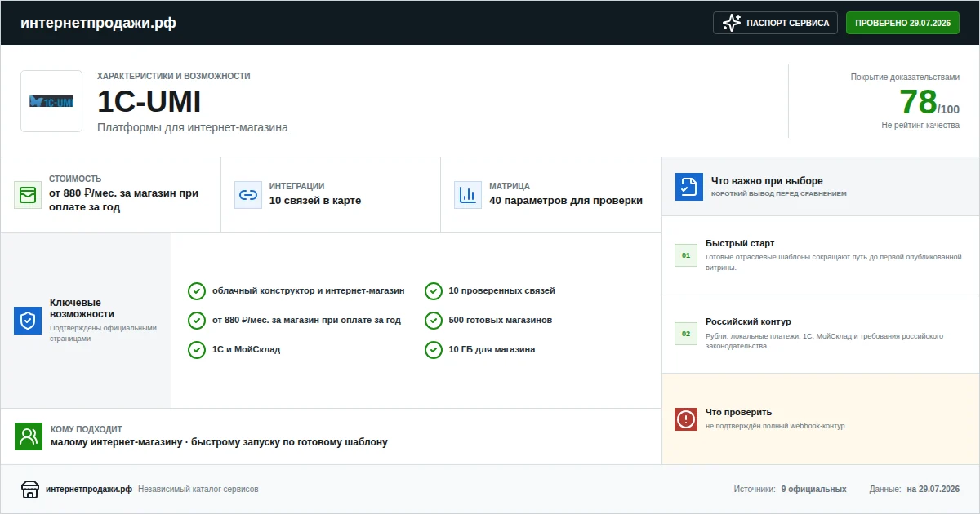Click the Что важно при выборе document icon
The width and height of the screenshot is (980, 514).
[689, 187]
